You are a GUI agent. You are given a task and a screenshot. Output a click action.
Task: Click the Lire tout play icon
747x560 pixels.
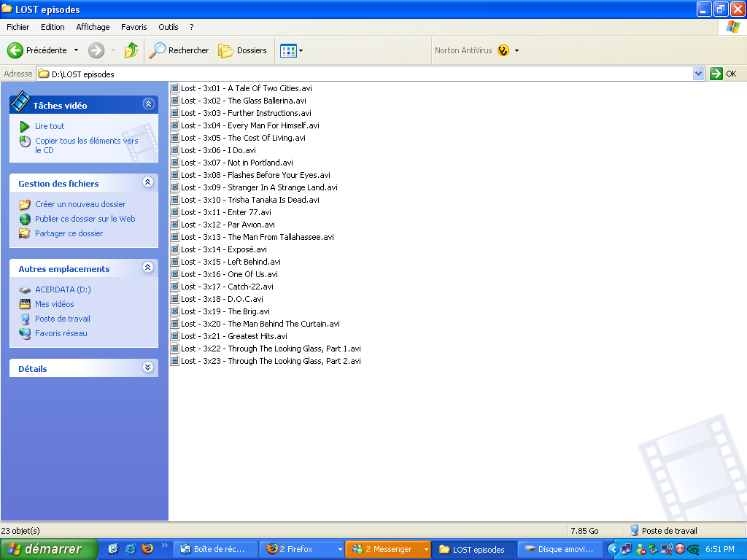coord(25,126)
